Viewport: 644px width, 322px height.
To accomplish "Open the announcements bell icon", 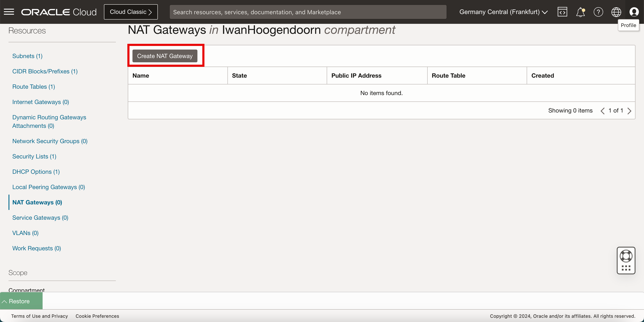I will coord(580,12).
